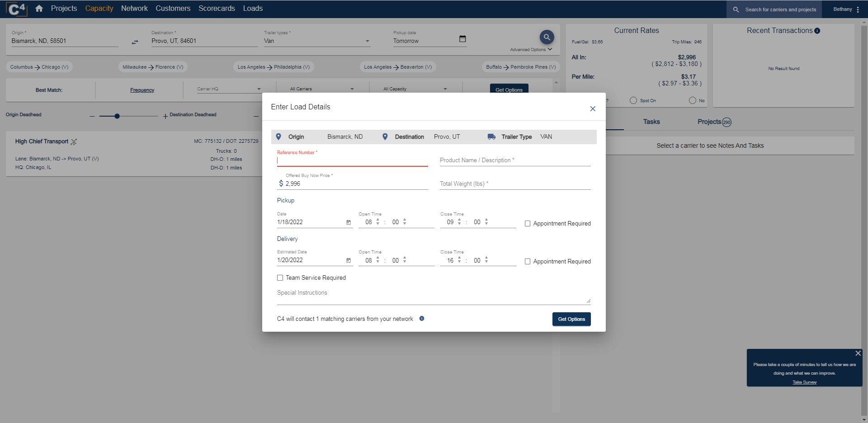The image size is (868, 423).
Task: Click the info icon near matching carriers message
Action: (422, 319)
